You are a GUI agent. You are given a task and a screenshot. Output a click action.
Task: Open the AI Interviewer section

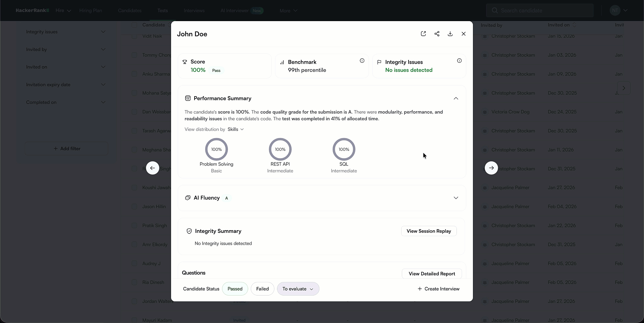tap(234, 10)
